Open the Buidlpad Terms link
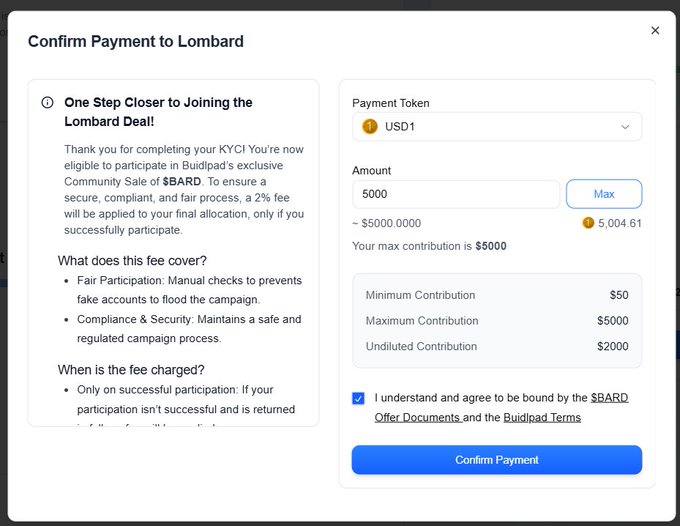The image size is (680, 526). [x=542, y=418]
